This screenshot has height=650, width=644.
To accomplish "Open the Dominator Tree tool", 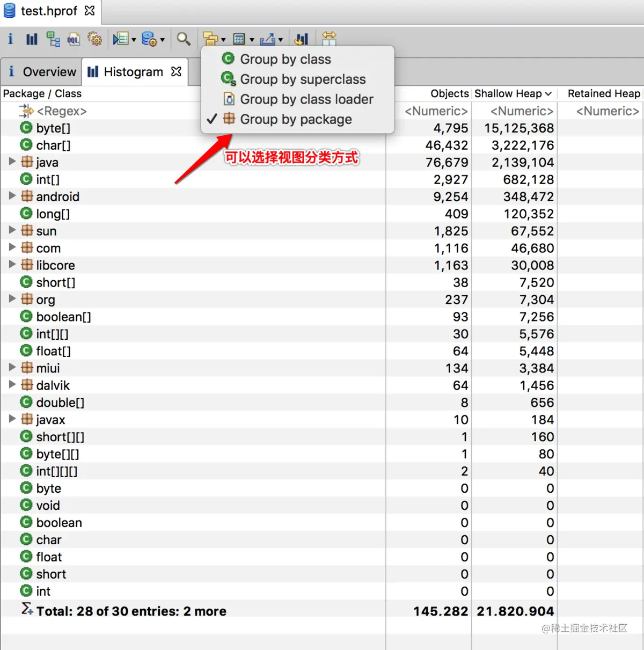I will (x=53, y=39).
